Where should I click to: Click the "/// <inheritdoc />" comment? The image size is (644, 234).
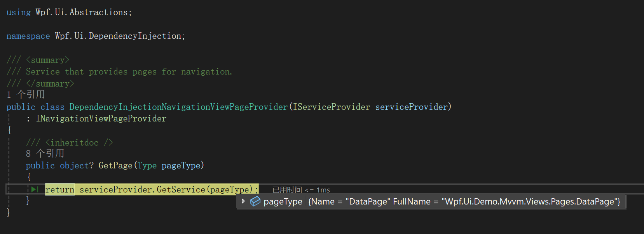pos(70,142)
